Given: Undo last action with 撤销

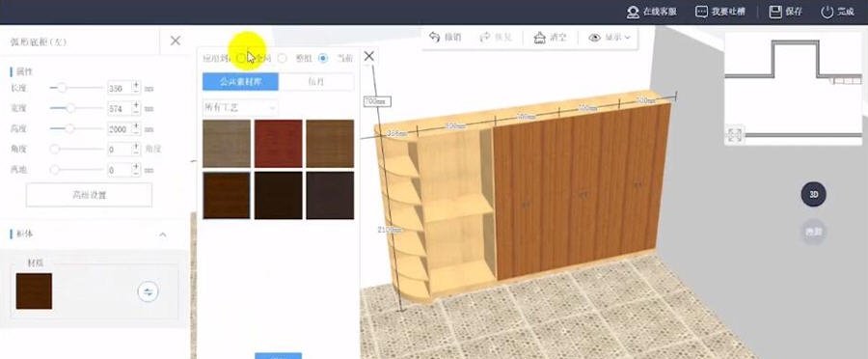Looking at the screenshot, I should (x=445, y=38).
